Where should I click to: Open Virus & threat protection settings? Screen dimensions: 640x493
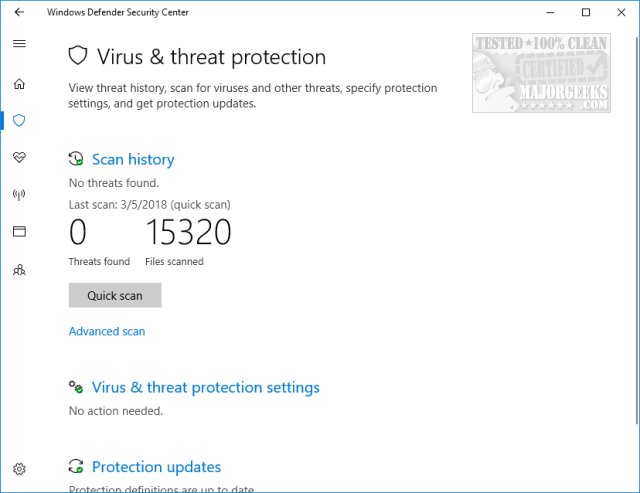coord(206,387)
